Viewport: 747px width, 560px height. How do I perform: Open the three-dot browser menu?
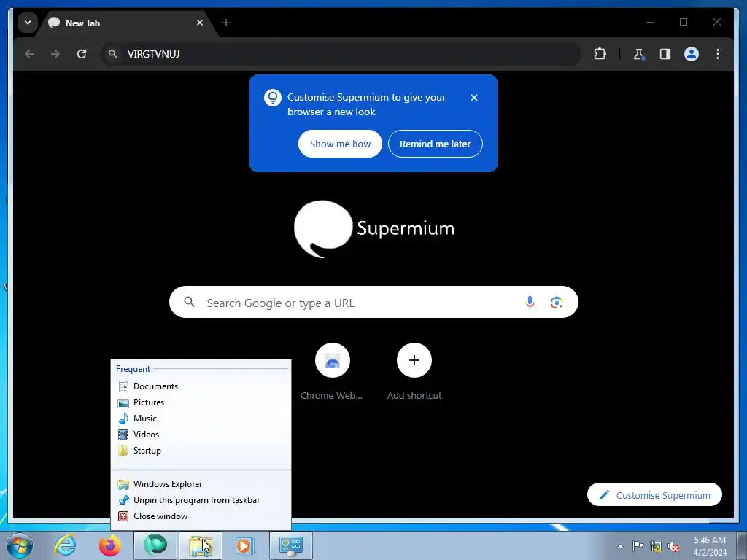pyautogui.click(x=718, y=54)
